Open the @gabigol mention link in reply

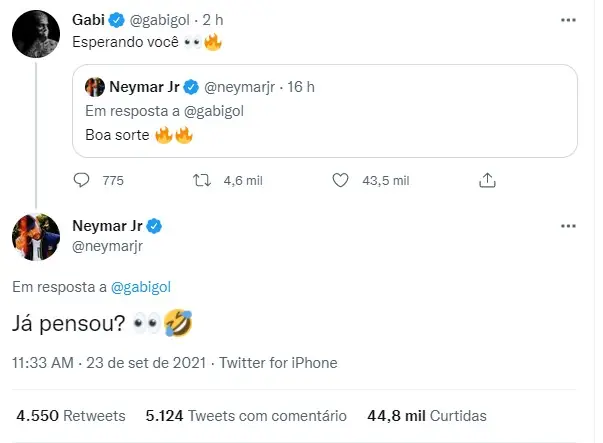click(x=141, y=287)
